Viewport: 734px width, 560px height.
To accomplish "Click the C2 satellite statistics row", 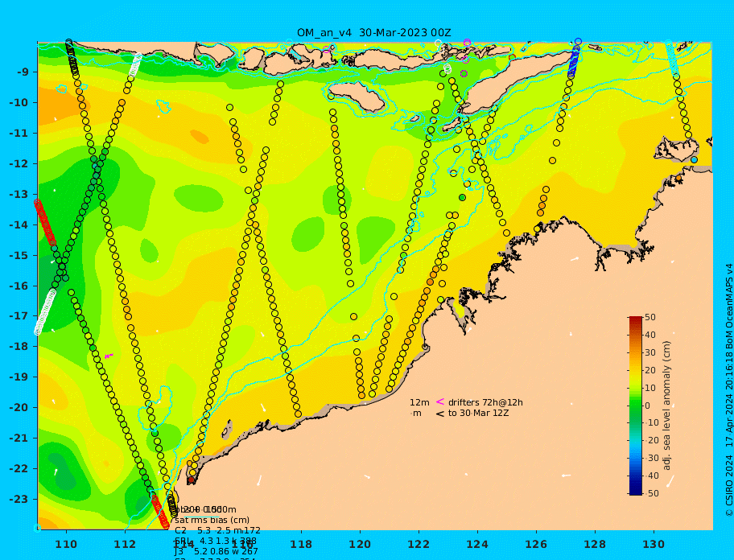I will (x=217, y=530).
